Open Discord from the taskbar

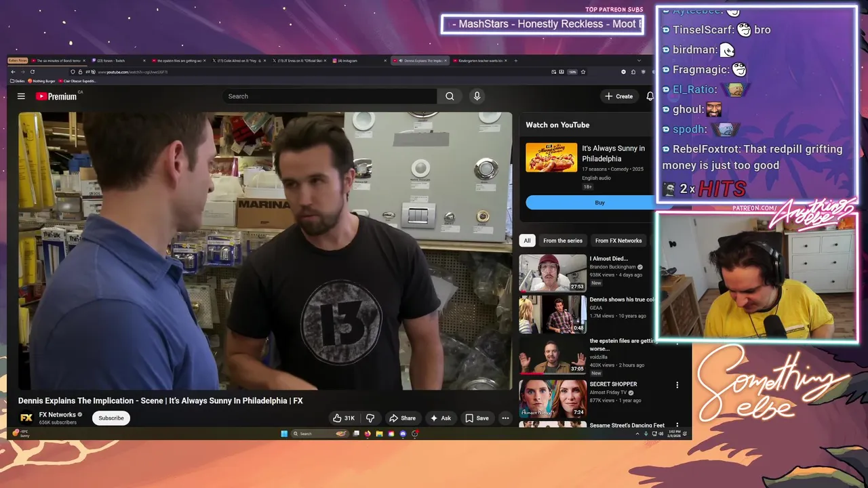[x=403, y=434]
